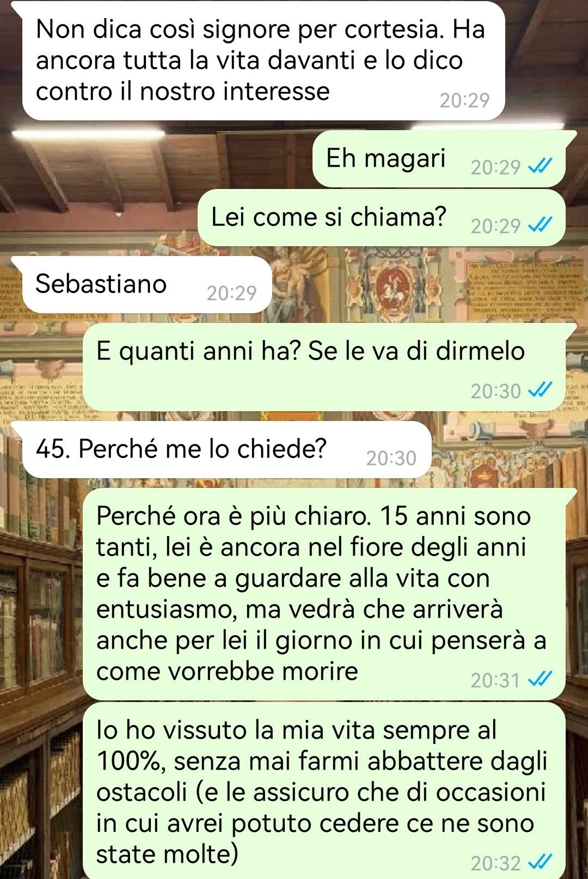Tap the read receipt ticks at 20:32
The width and height of the screenshot is (588, 879).
pos(541,862)
